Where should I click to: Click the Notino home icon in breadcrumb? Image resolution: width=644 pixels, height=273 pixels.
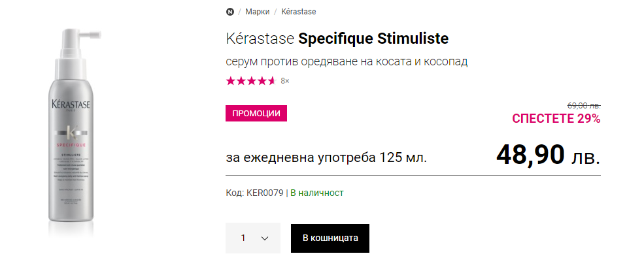tap(230, 12)
